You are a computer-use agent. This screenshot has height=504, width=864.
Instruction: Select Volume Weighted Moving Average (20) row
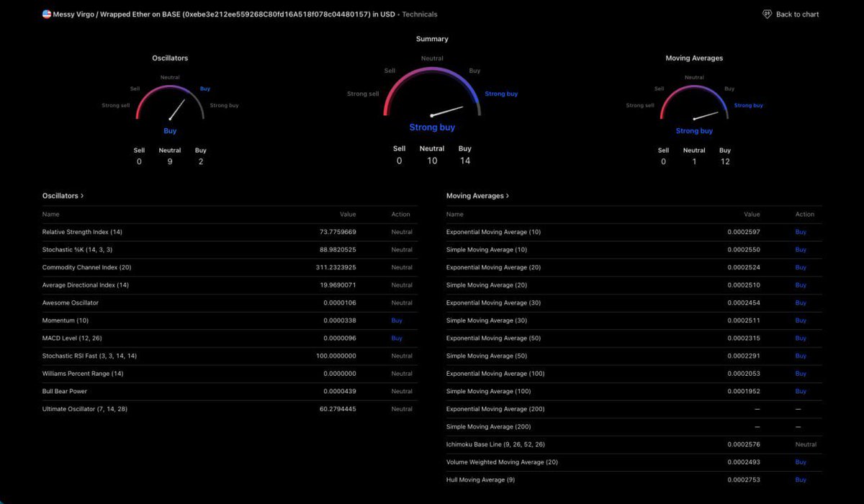[x=634, y=462]
